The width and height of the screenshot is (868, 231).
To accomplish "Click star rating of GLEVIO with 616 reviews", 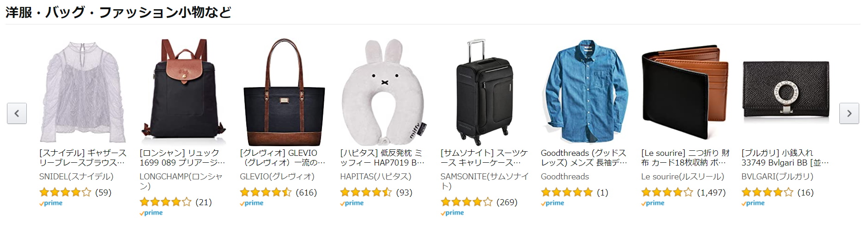I will coord(266,192).
